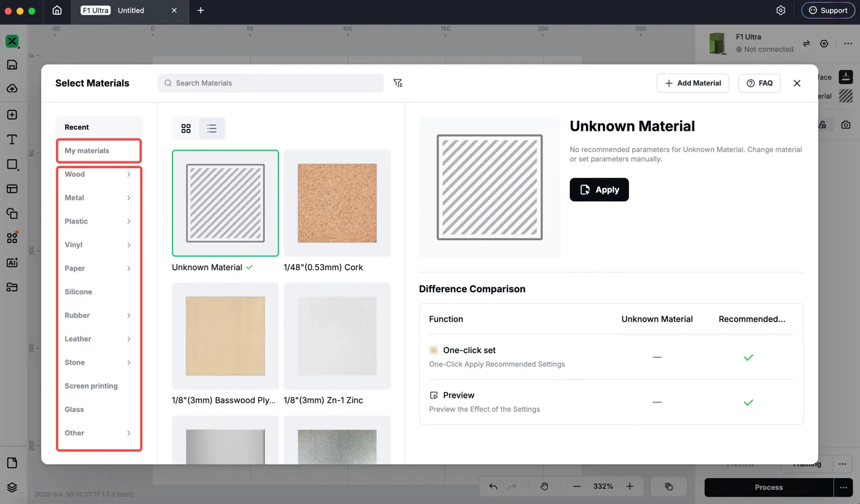Zoom in with the plus button

(630, 486)
